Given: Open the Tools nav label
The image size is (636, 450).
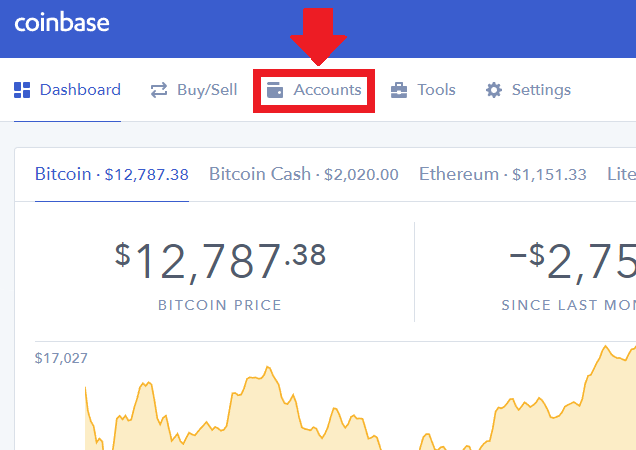Looking at the screenshot, I should (x=436, y=90).
